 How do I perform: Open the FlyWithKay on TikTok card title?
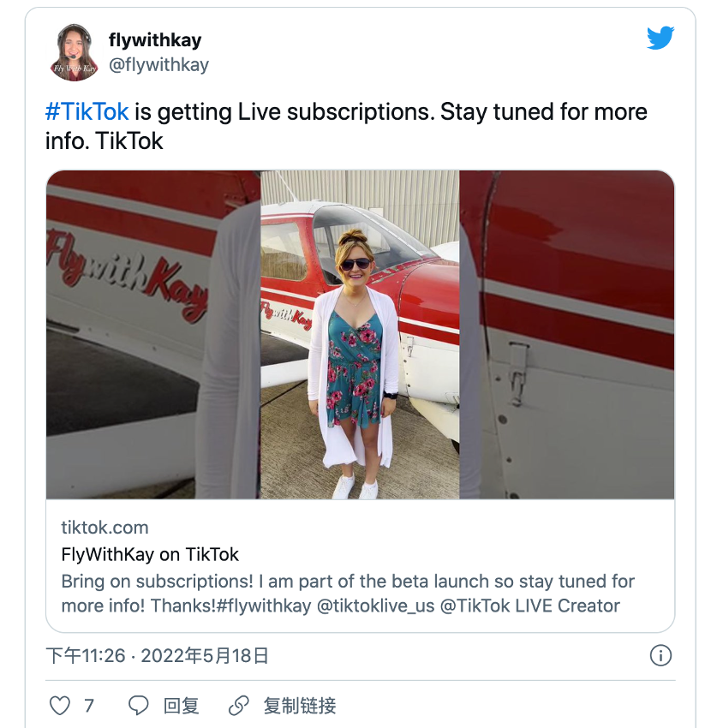150,554
